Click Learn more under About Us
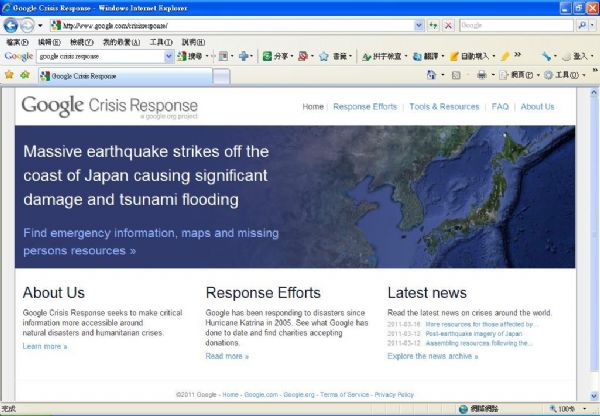Image resolution: width=600 pixels, height=416 pixels. pos(45,346)
